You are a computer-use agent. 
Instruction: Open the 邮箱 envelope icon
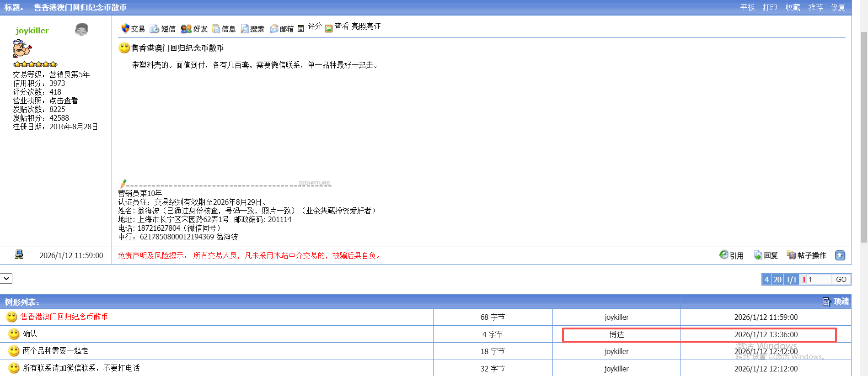point(274,29)
